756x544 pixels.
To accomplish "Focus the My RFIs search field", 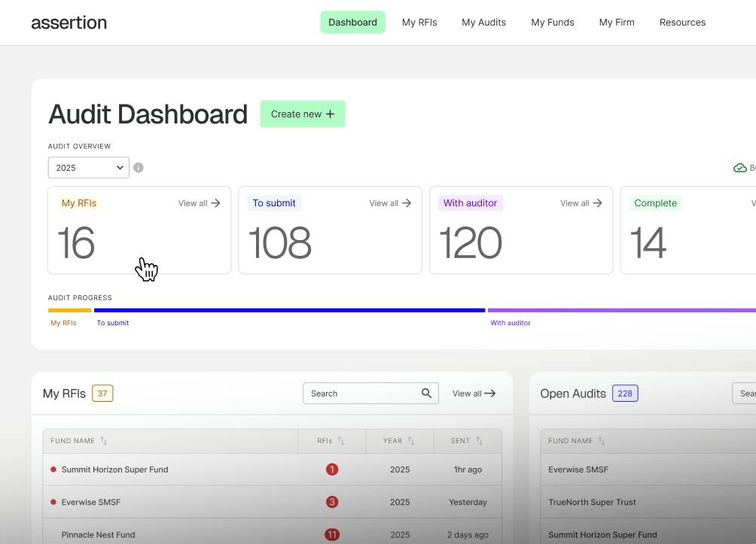I will point(370,394).
